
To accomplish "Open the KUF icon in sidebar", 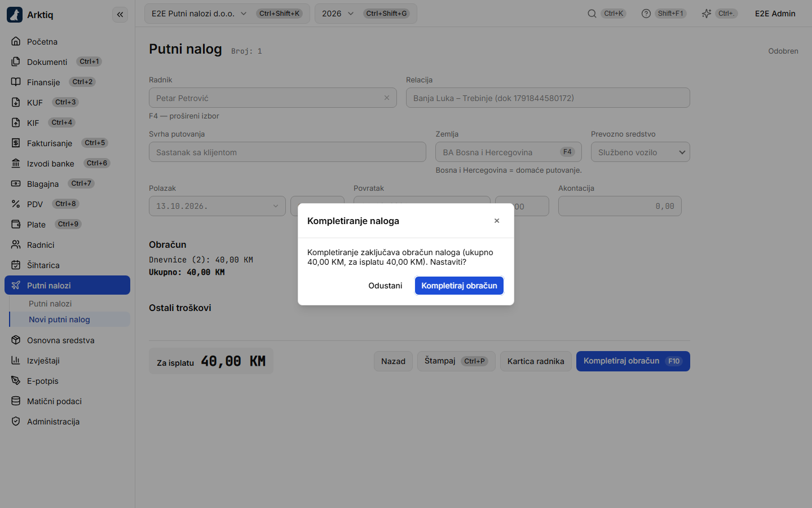I will [x=16, y=102].
